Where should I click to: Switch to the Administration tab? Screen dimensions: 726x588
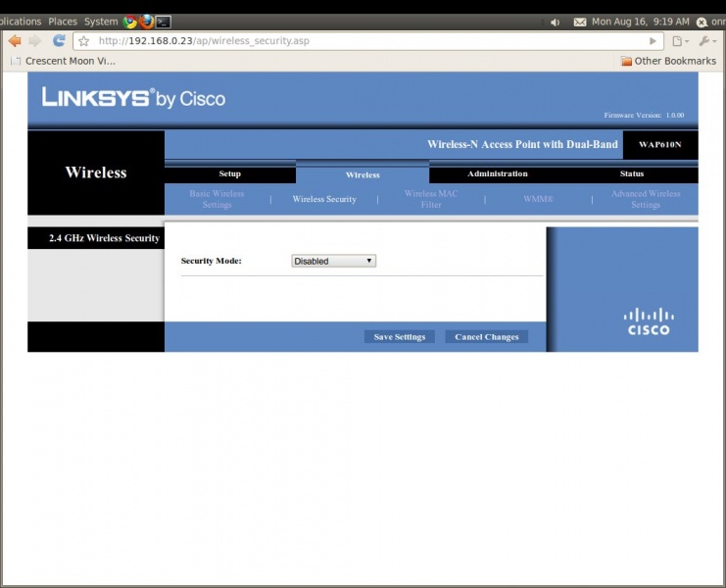point(498,173)
